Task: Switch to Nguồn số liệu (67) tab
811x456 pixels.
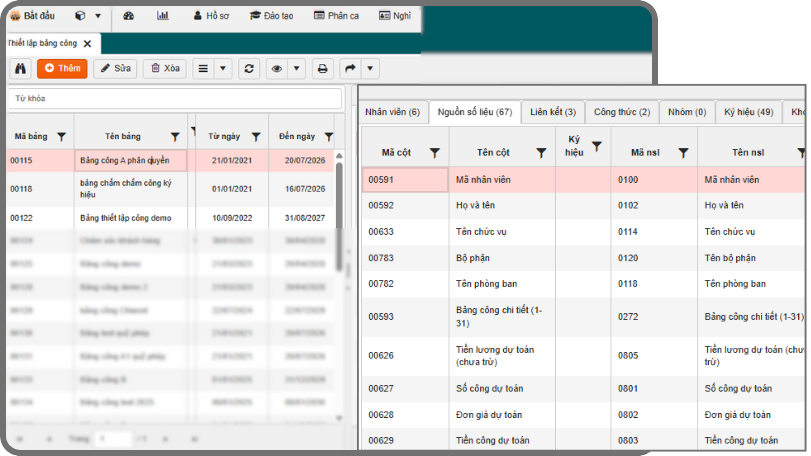Action: [x=475, y=112]
